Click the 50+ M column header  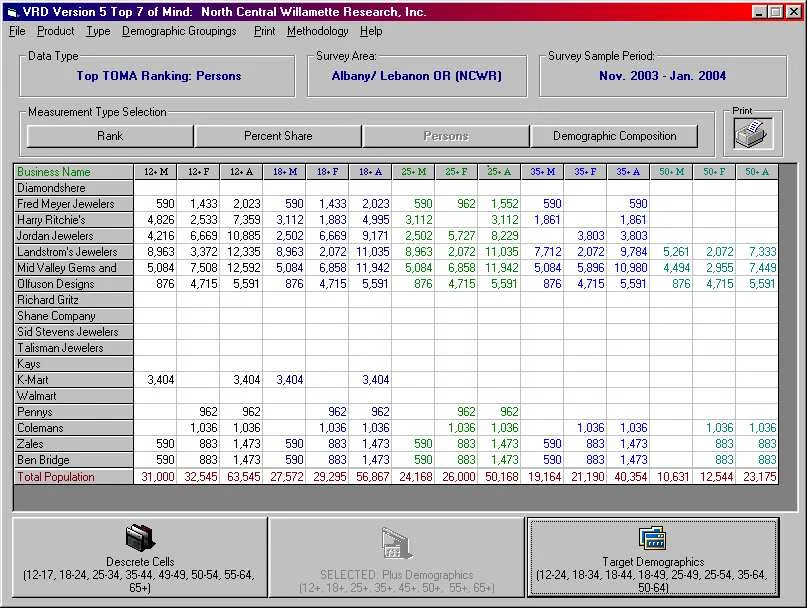tap(671, 172)
